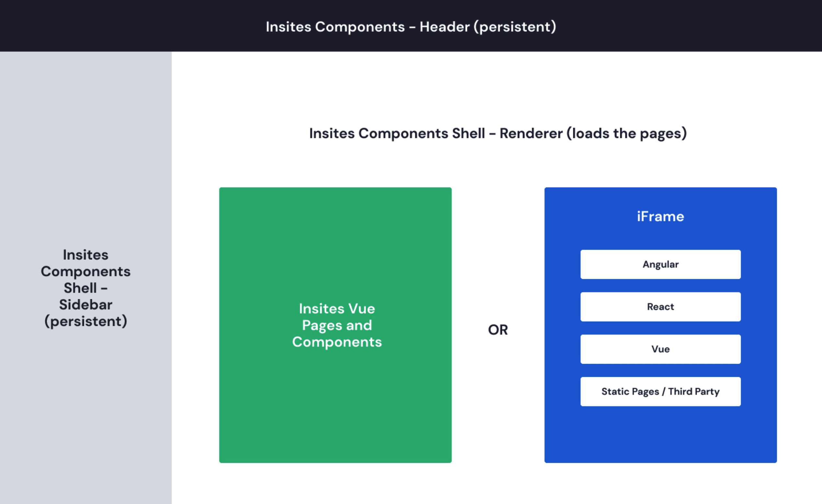This screenshot has height=504, width=822.
Task: Click empty blue area below Static Pages box
Action: point(660,434)
